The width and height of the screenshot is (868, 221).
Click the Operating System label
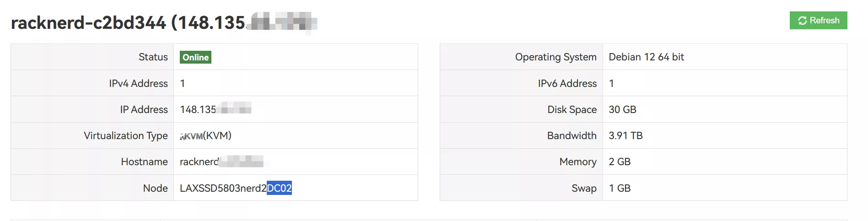coord(555,57)
